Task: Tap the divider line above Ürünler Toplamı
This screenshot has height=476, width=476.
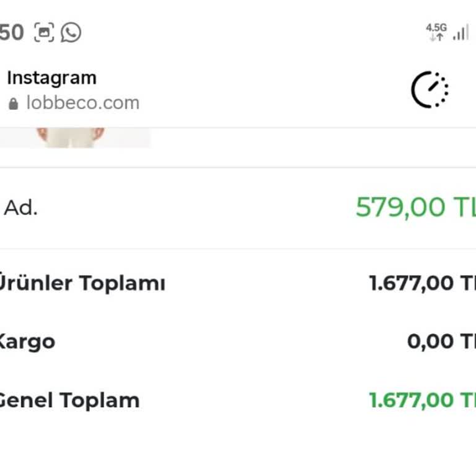Action: coord(238,249)
